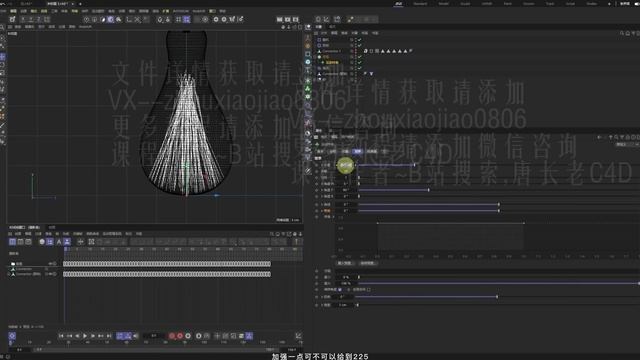Click the letter A icon in timeline toolbar
The width and height of the screenshot is (640, 360).
click(59, 242)
